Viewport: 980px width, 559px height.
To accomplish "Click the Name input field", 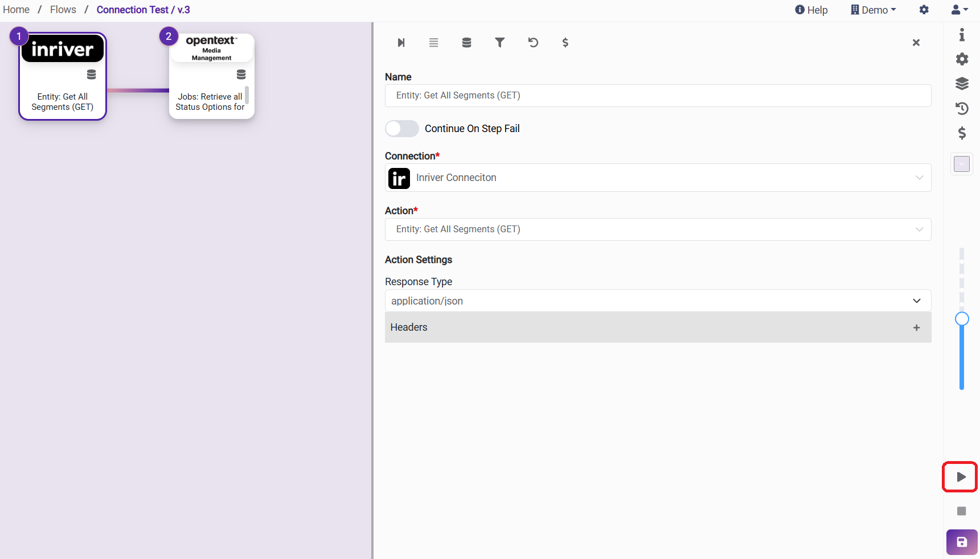I will tap(658, 96).
